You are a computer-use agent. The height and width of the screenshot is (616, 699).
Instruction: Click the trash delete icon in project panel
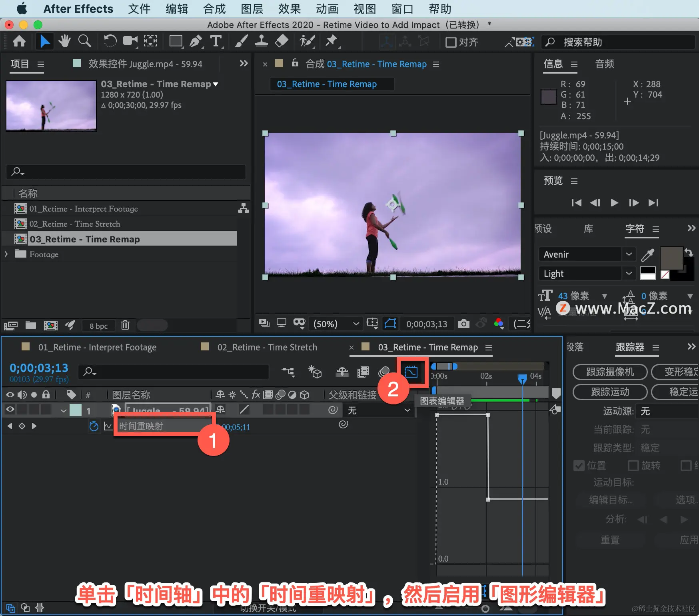[x=125, y=325]
